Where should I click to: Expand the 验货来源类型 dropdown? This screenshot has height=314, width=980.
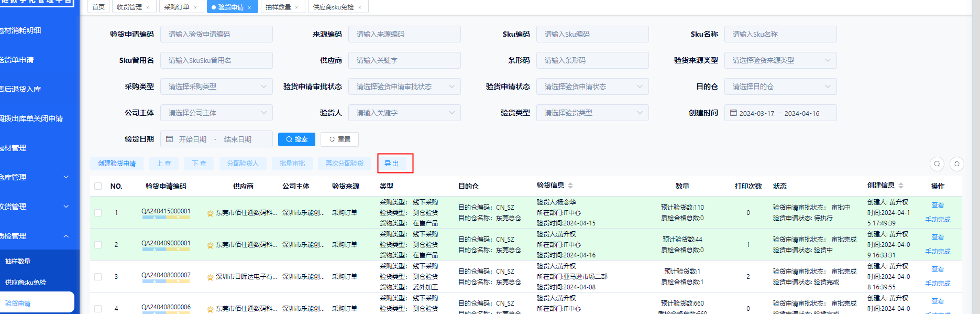coord(780,61)
